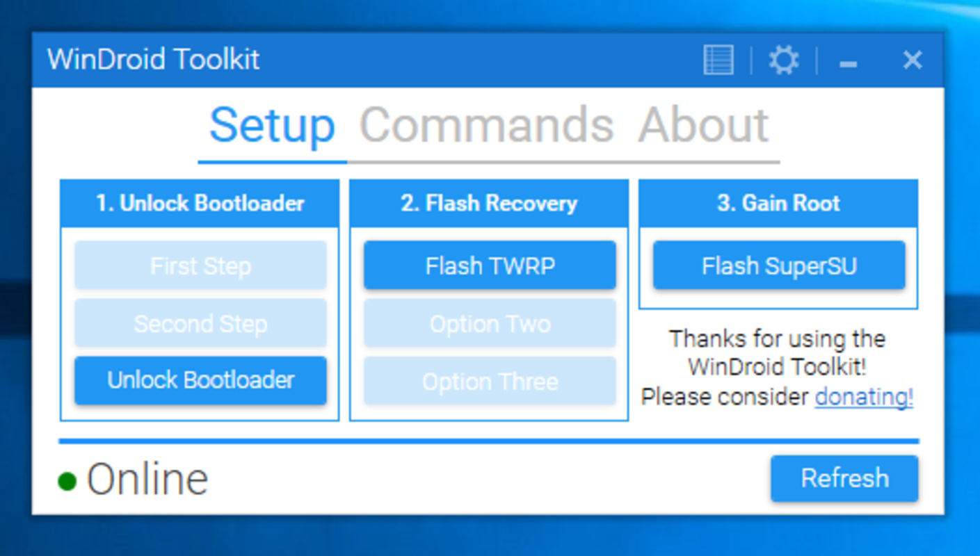Open the About tab
980x556 pixels.
(x=703, y=126)
